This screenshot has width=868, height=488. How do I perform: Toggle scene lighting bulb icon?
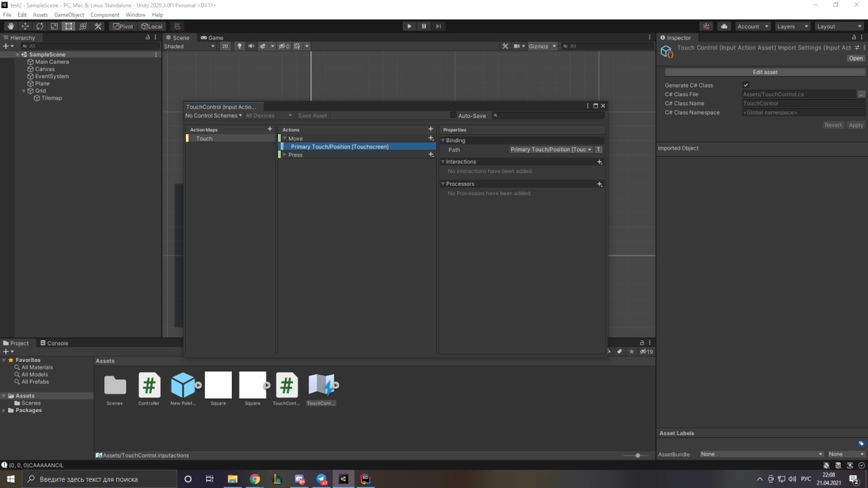239,46
